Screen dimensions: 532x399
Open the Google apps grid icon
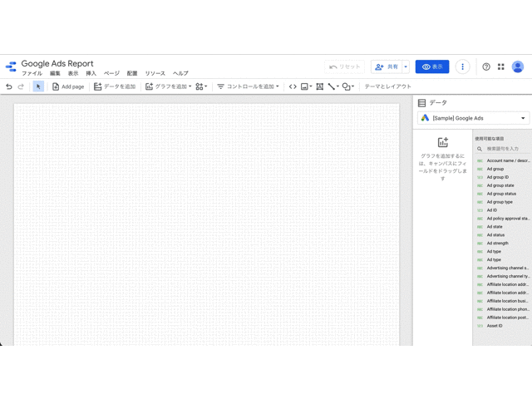(x=500, y=66)
